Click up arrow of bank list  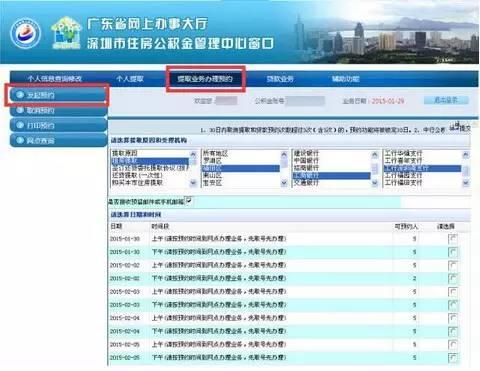[375, 154]
